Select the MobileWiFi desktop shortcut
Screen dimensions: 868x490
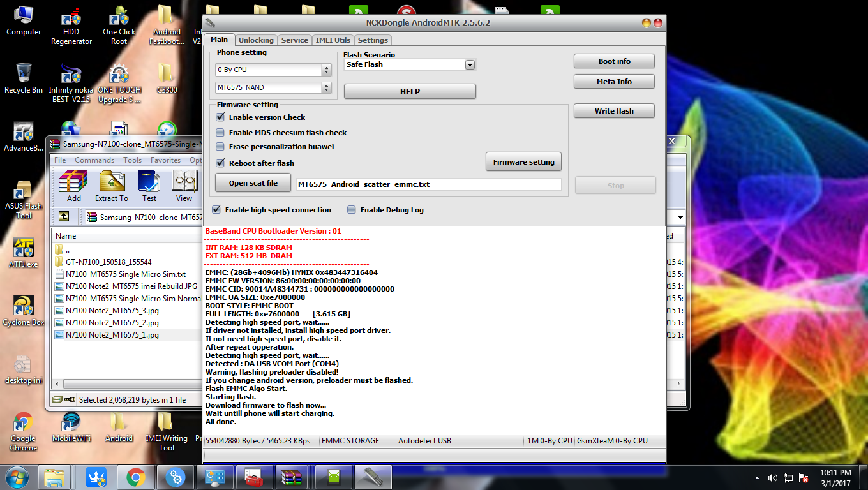tap(71, 427)
